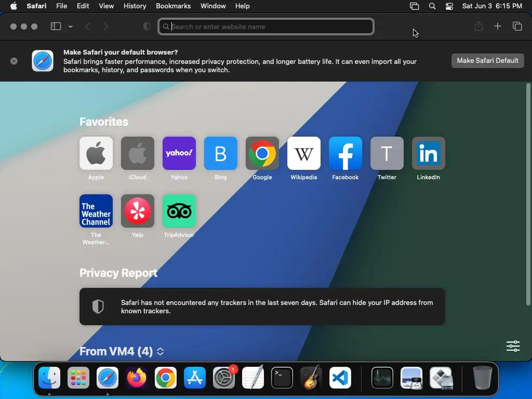Open the sidebar tab groups dropdown arrow

70,26
